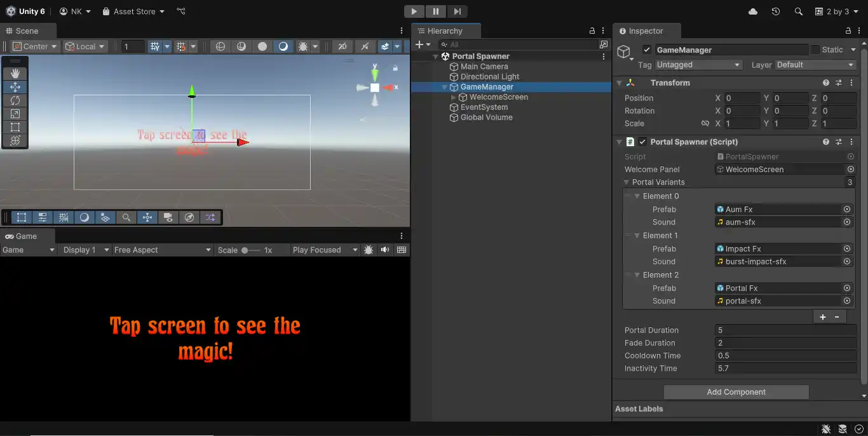868x436 pixels.
Task: Click the Add Component button
Action: coord(736,392)
